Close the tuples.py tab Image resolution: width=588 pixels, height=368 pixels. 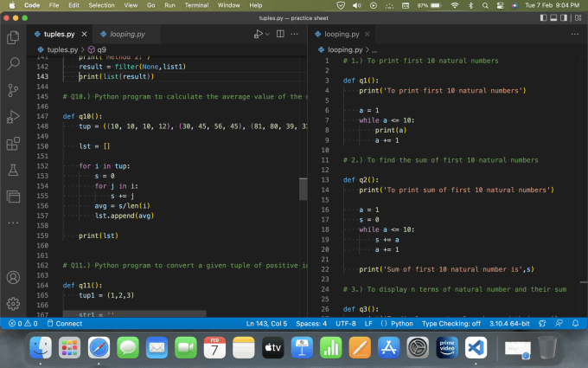[85, 34]
